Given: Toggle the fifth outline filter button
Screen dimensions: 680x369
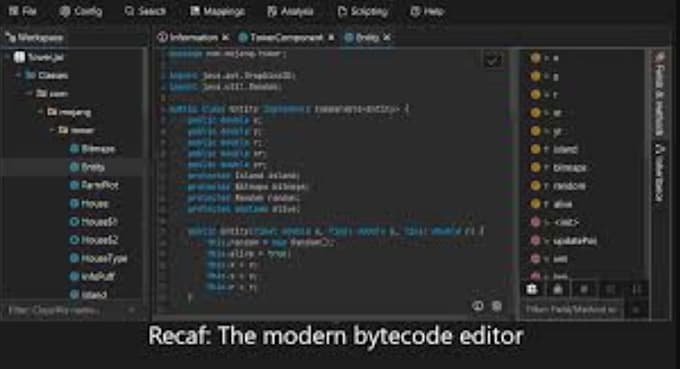Looking at the screenshot, I should click(636, 289).
